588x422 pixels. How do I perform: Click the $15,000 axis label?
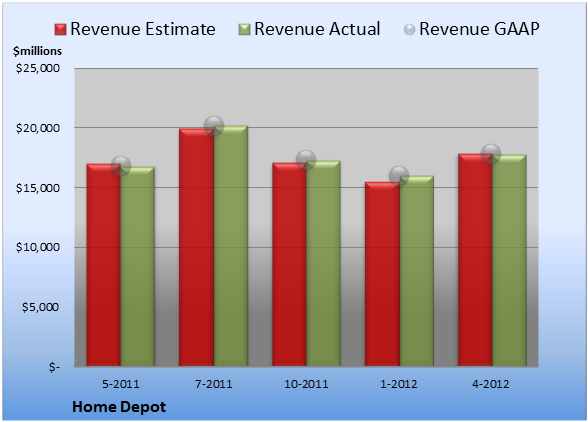click(x=38, y=188)
